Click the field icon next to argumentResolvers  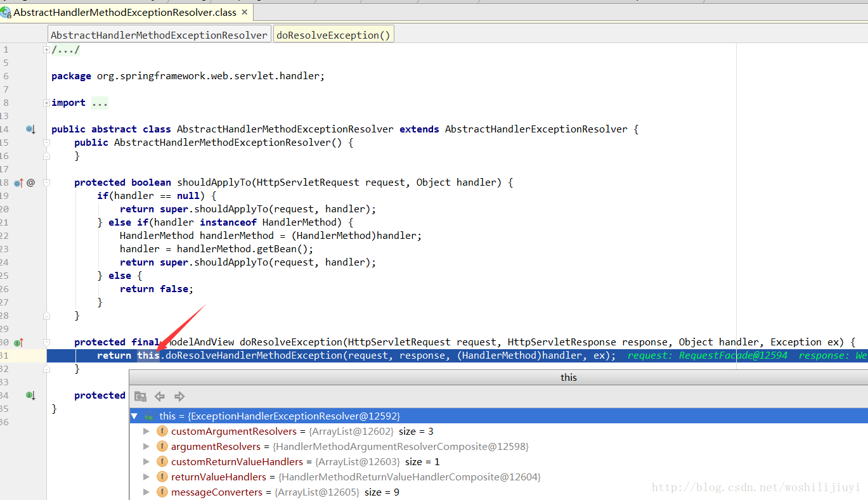point(162,447)
